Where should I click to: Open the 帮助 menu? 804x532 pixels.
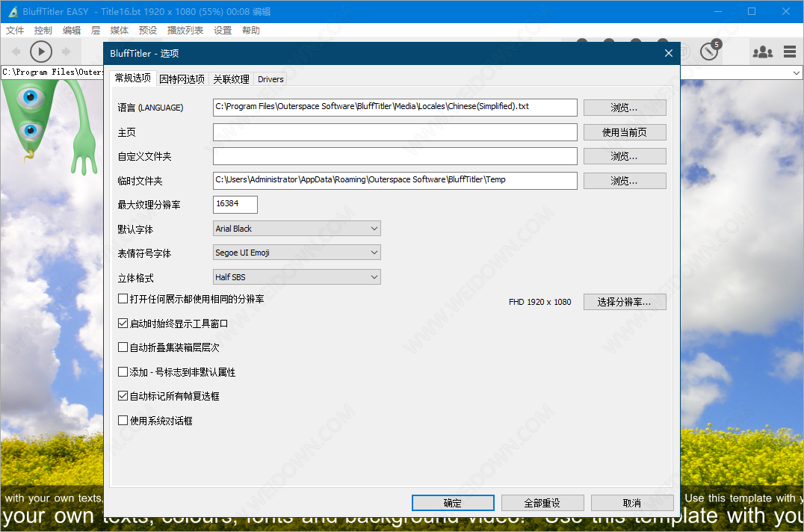pos(251,30)
